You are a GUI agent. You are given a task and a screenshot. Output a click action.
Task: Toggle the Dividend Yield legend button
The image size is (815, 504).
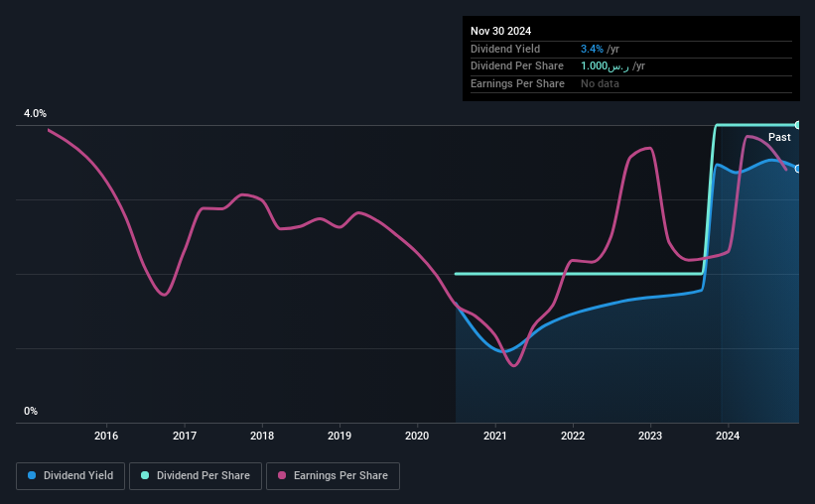point(70,476)
